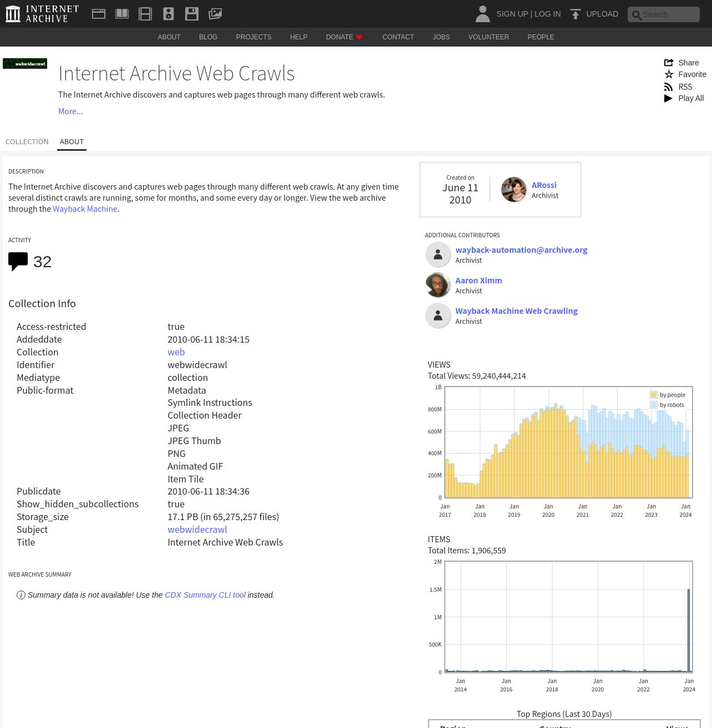Screen dimensions: 712x728
Task: Open the PEOPLE menu item
Action: (x=541, y=37)
